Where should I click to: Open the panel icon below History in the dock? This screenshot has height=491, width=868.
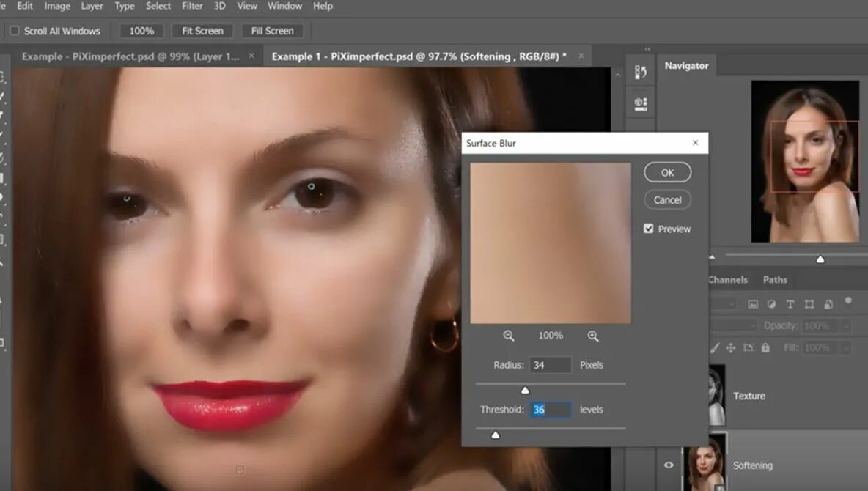point(641,103)
